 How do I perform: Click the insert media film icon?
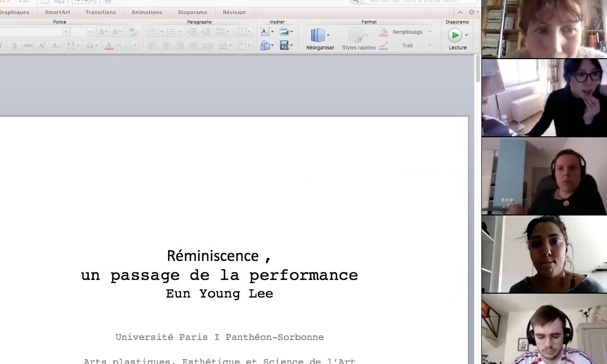(x=284, y=45)
